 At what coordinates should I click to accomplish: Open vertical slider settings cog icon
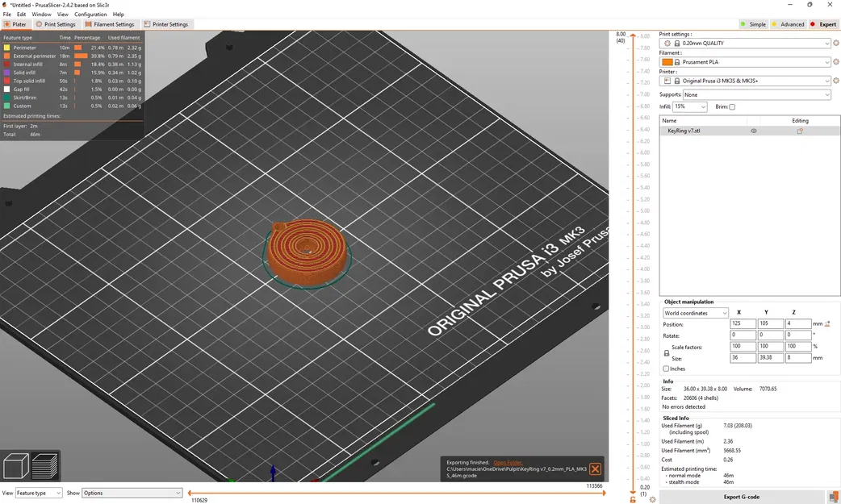pyautogui.click(x=652, y=499)
